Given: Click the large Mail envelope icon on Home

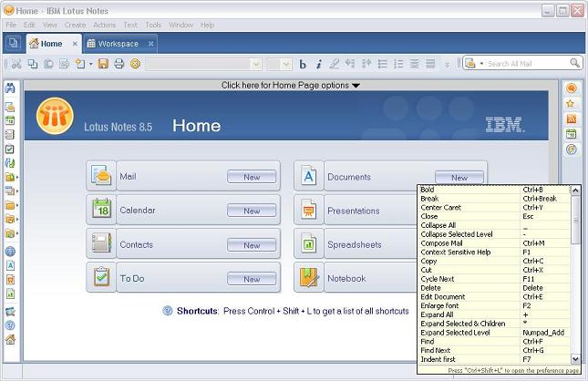Looking at the screenshot, I should pyautogui.click(x=101, y=176).
